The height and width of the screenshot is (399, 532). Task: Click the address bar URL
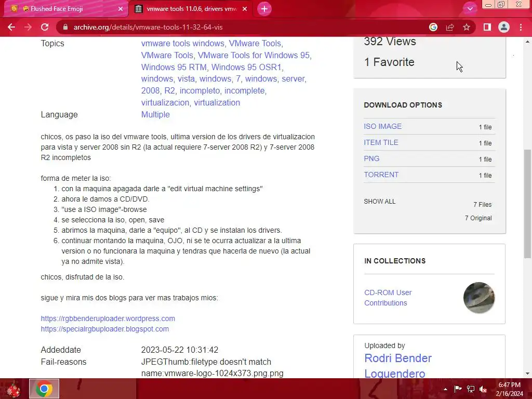click(148, 27)
